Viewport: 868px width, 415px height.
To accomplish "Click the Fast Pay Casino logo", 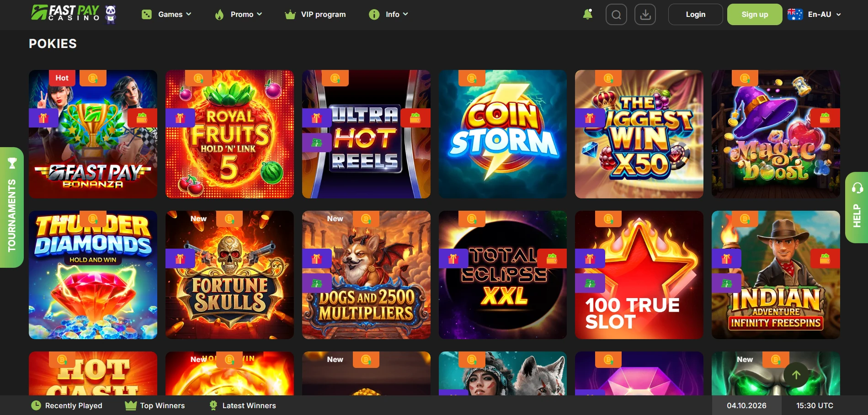I will [74, 14].
